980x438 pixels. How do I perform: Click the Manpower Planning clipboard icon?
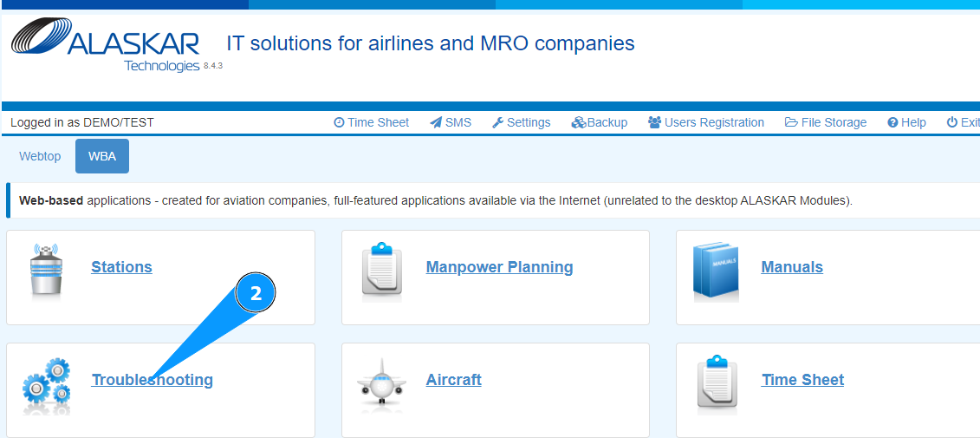click(382, 270)
